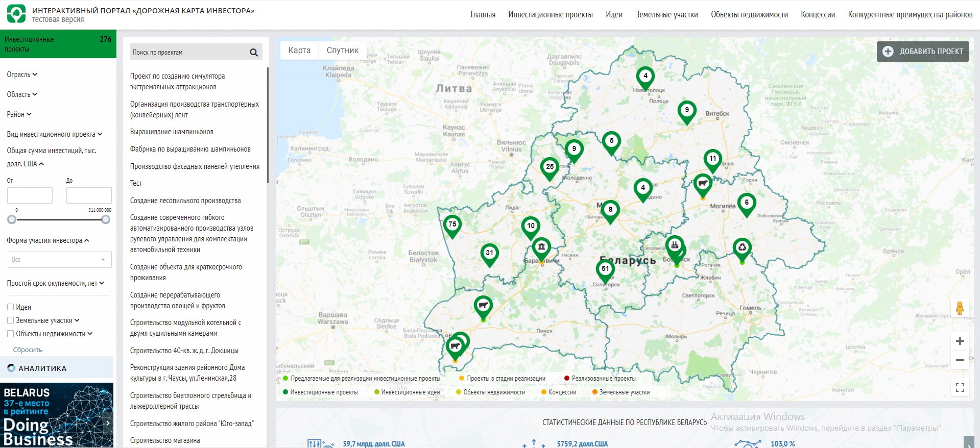Enable the Объекты недвижимости checkbox
Screen dimensions: 980x448
pyautogui.click(x=10, y=334)
